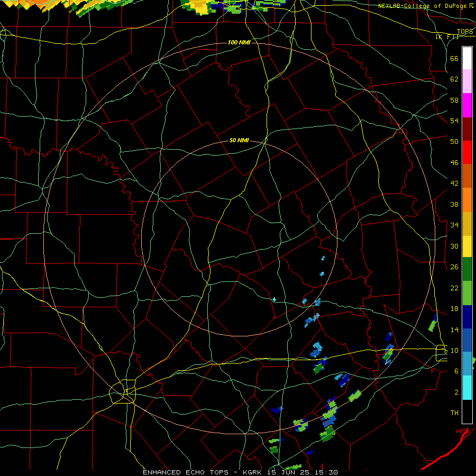Screen dimensions: 476x476
Task: Click legend value "42"
Action: (454, 184)
